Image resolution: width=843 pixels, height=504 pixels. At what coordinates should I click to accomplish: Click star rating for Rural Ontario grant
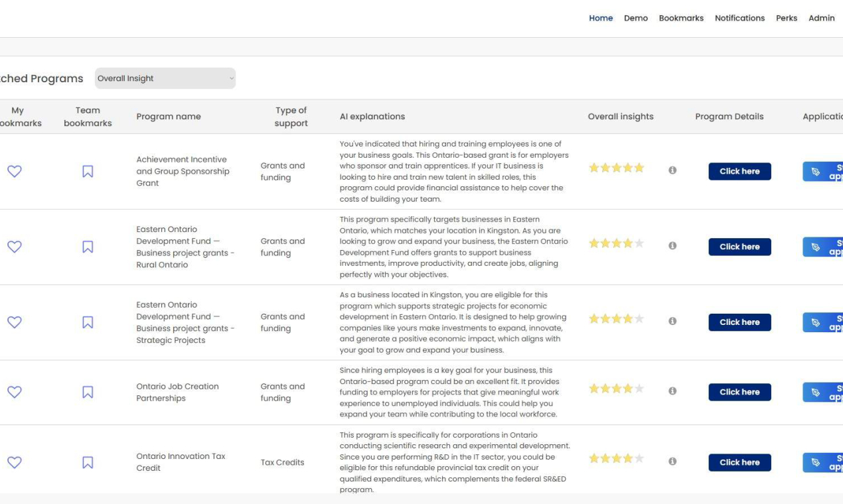616,243
